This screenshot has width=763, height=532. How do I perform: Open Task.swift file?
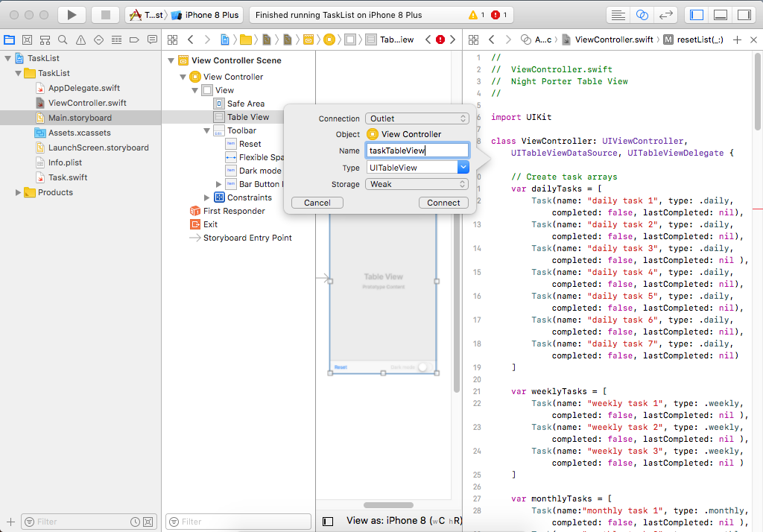pos(67,177)
